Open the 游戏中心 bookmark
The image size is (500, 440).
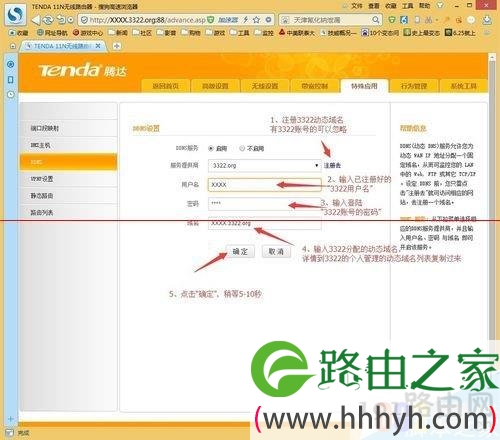pyautogui.click(x=88, y=33)
